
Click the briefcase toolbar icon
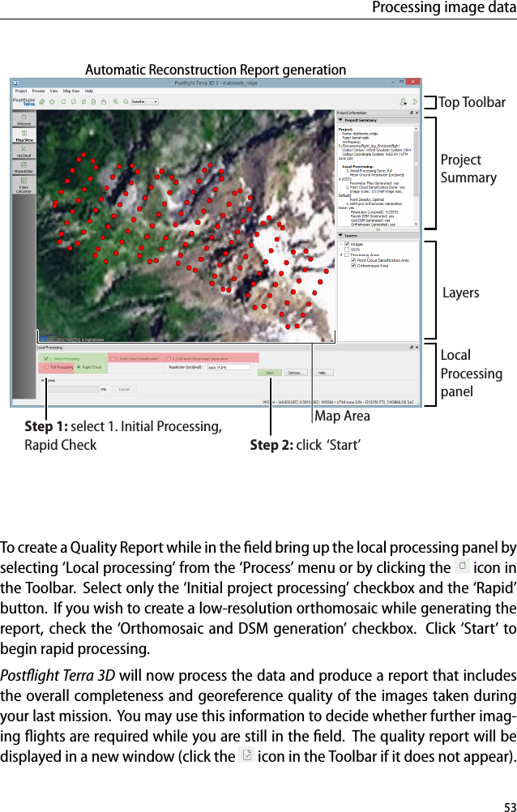[103, 102]
